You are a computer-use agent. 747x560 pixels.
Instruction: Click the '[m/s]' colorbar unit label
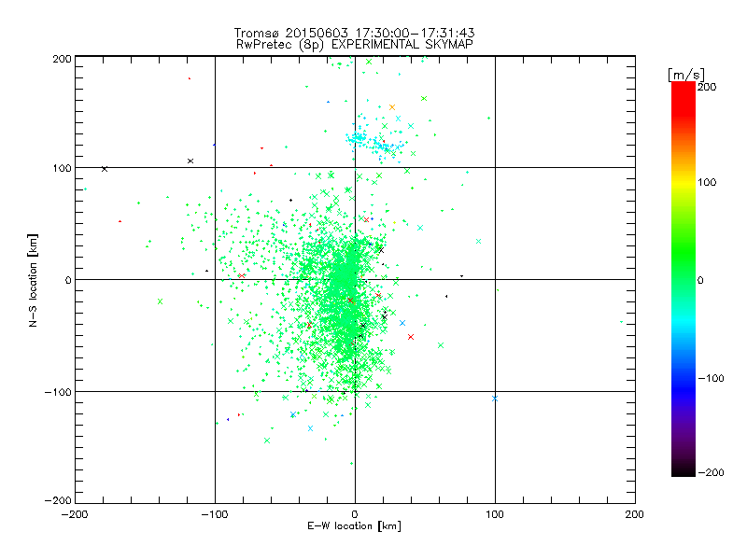(686, 75)
